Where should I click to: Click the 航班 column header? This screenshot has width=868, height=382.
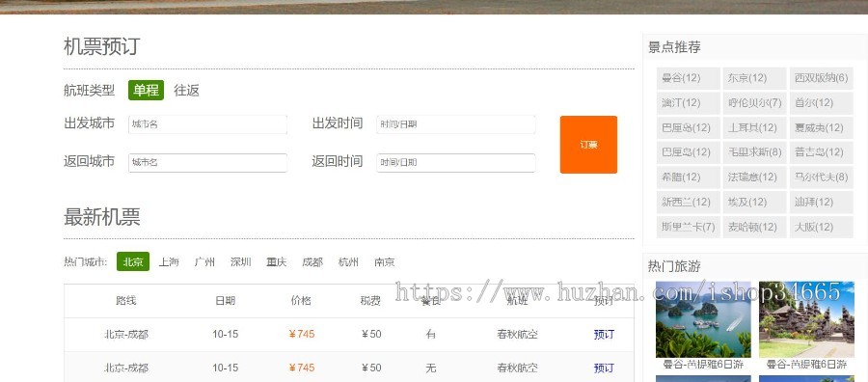pyautogui.click(x=517, y=301)
